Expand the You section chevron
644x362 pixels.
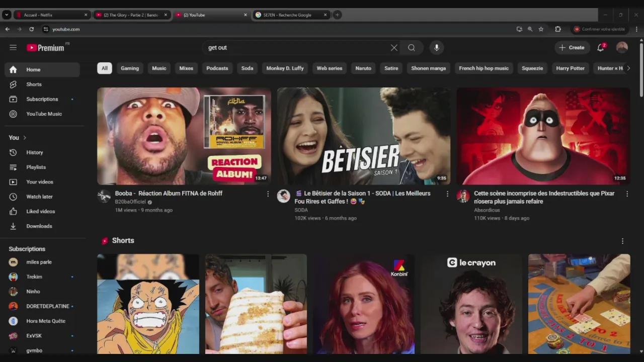pos(24,138)
